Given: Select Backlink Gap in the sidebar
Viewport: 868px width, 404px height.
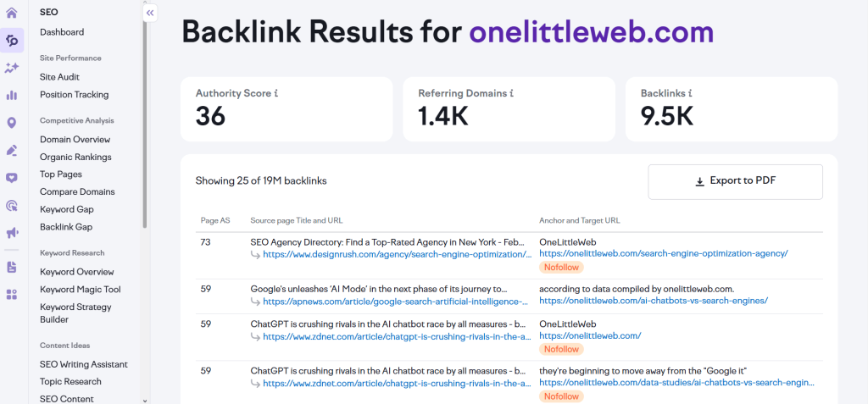Looking at the screenshot, I should [x=66, y=227].
